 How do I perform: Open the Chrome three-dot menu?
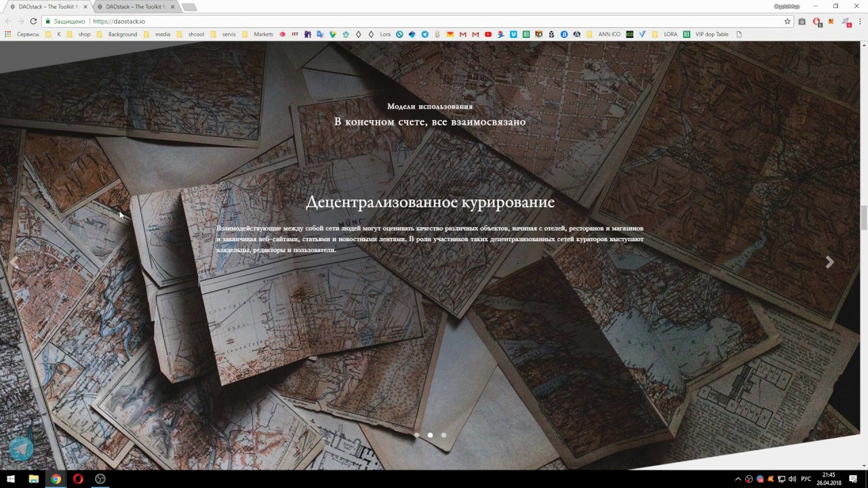(x=860, y=21)
